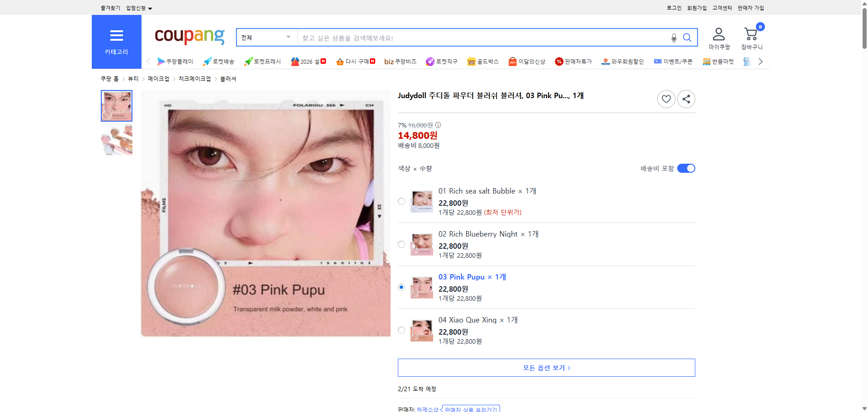The width and height of the screenshot is (868, 412).
Task: Add product to wishlist with heart icon
Action: 665,99
